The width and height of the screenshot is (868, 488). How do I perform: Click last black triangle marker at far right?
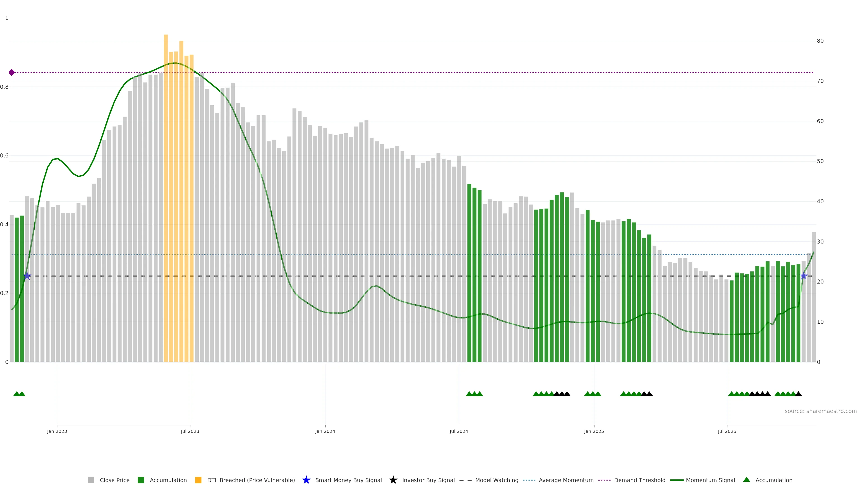click(x=798, y=394)
